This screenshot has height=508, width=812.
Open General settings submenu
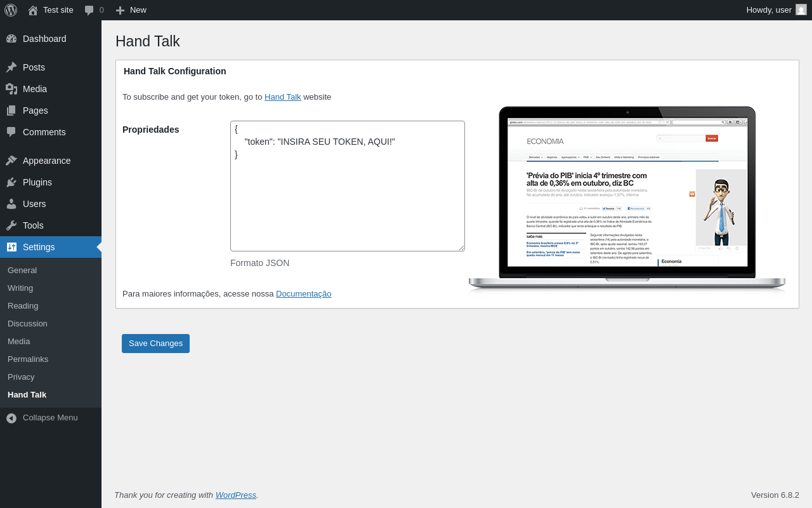22,270
